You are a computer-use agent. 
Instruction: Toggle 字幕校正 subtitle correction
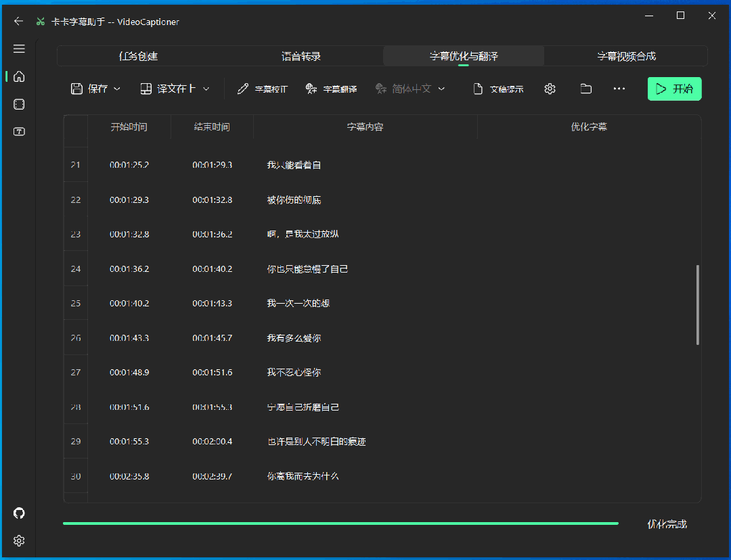point(263,89)
